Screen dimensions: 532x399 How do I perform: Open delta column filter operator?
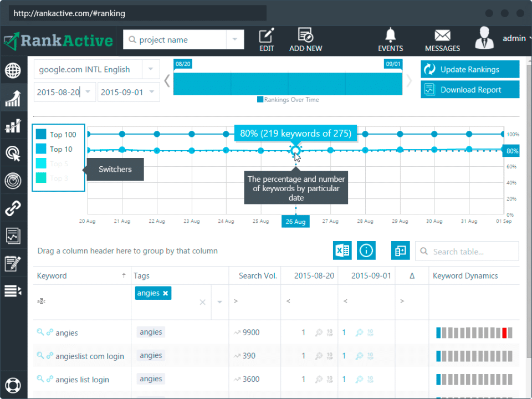[402, 301]
